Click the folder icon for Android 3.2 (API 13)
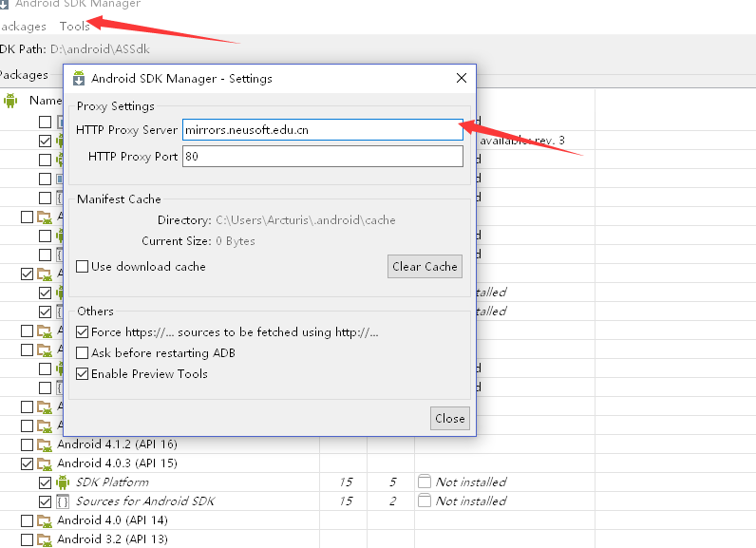The image size is (756, 548). 45,539
